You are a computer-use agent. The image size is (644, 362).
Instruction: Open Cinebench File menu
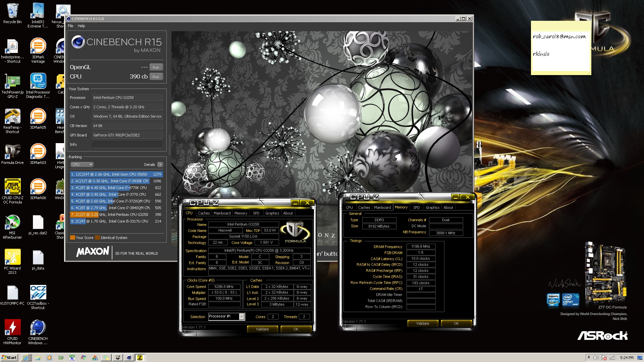[x=70, y=26]
